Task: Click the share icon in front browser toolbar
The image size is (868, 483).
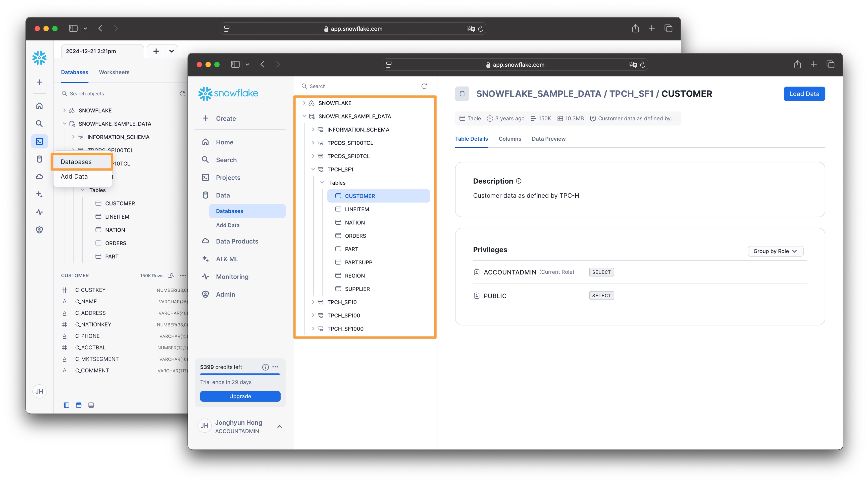Action: (797, 64)
